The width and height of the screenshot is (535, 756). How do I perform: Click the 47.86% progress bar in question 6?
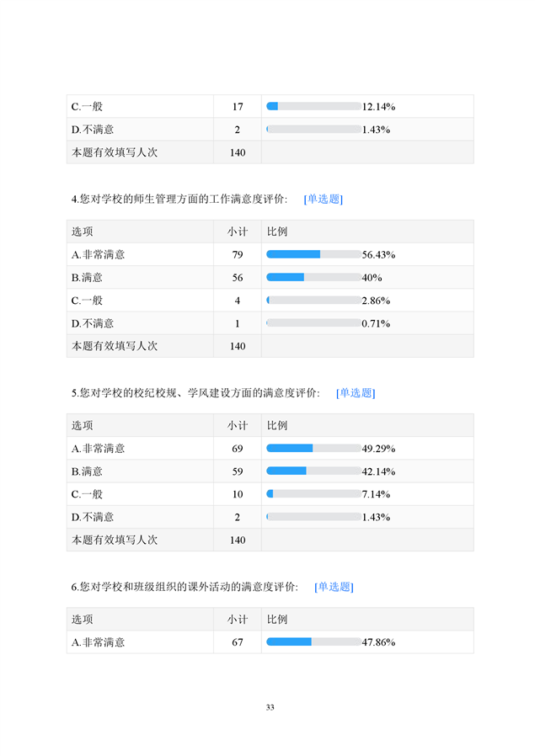(x=313, y=642)
